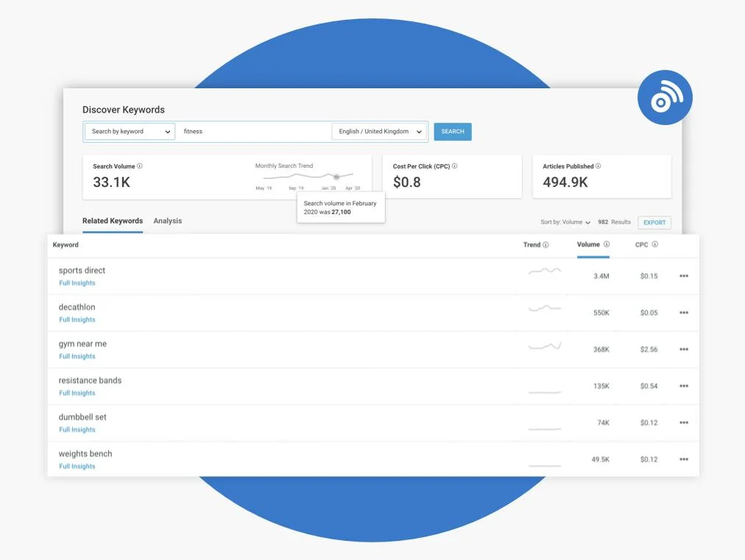Open Full Insights for gym near me
The image size is (745, 560).
pyautogui.click(x=77, y=356)
